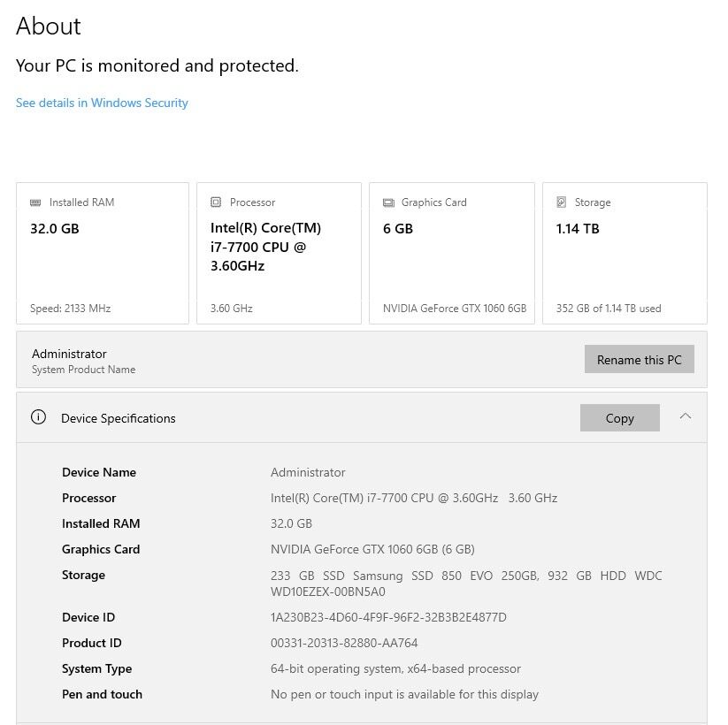Viewport: 728px width, 725px height.
Task: Copy the device specifications
Action: click(620, 417)
